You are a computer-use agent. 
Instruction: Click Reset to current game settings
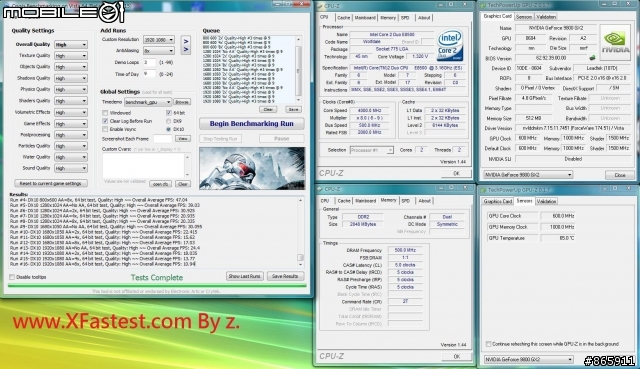coord(51,183)
